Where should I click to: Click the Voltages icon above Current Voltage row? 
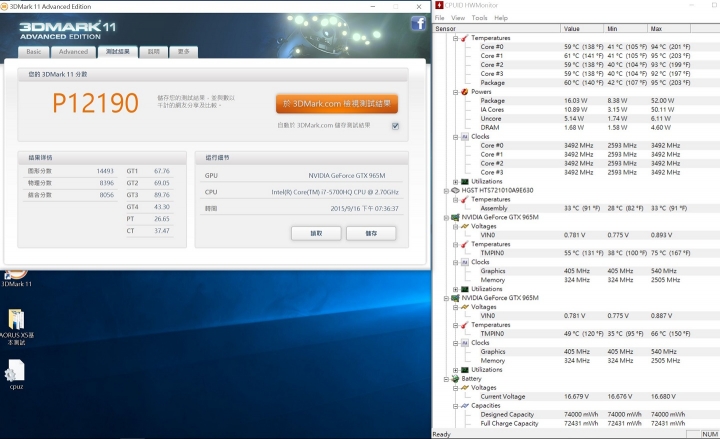[465, 388]
